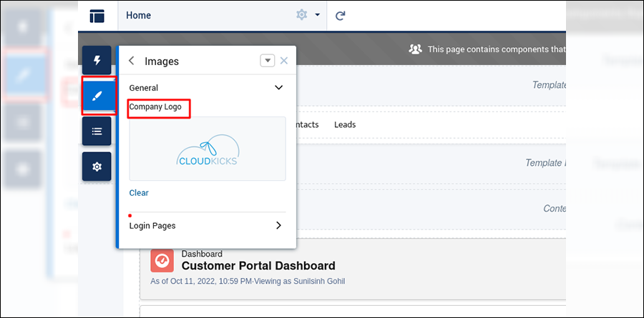Click the Customer Portal Dashboard title
This screenshot has height=318, width=644.
pyautogui.click(x=258, y=266)
